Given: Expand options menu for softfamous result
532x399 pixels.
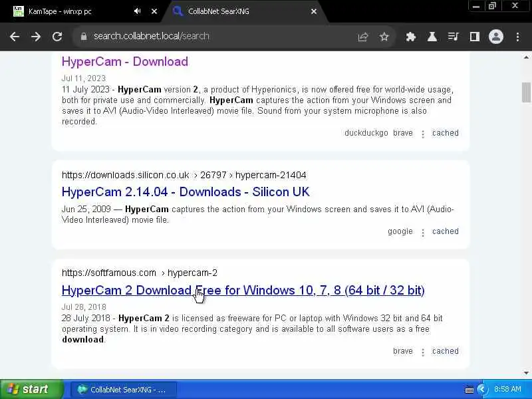Looking at the screenshot, I should (x=423, y=352).
